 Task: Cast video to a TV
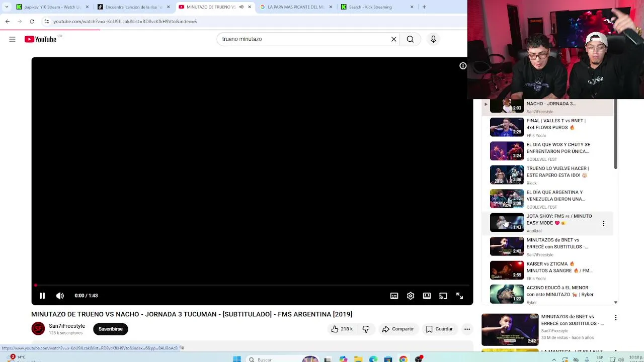point(443,296)
